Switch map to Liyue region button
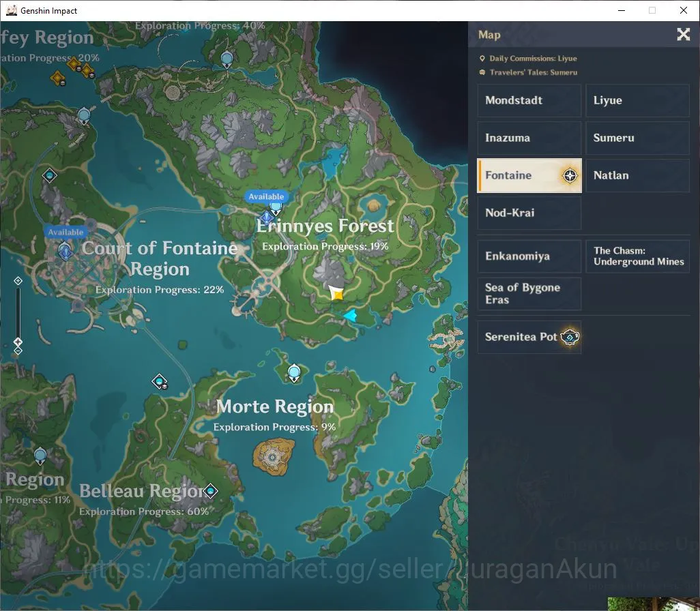The height and width of the screenshot is (611, 700). (637, 100)
